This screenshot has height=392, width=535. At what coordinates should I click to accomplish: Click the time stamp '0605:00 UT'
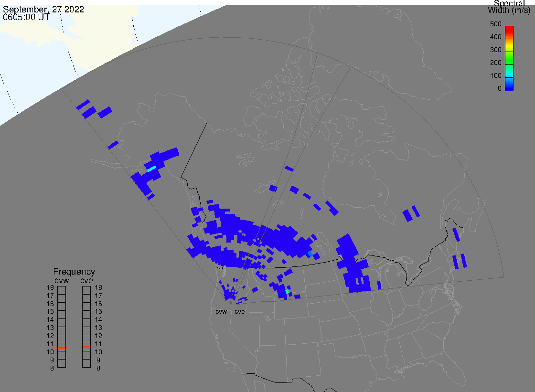26,17
